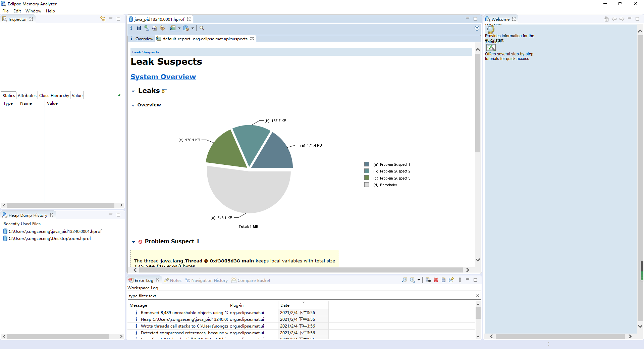Open the File menu
The height and width of the screenshot is (349, 644).
(6, 11)
